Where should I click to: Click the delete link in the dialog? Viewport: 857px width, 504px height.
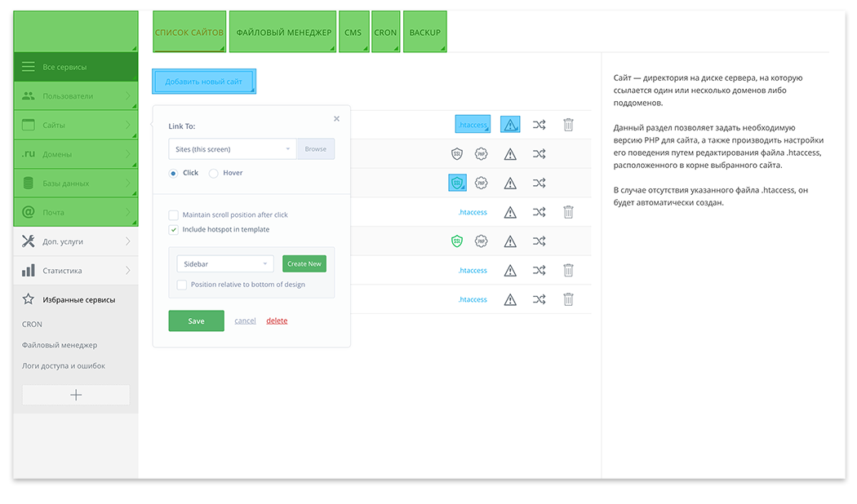[x=277, y=321]
